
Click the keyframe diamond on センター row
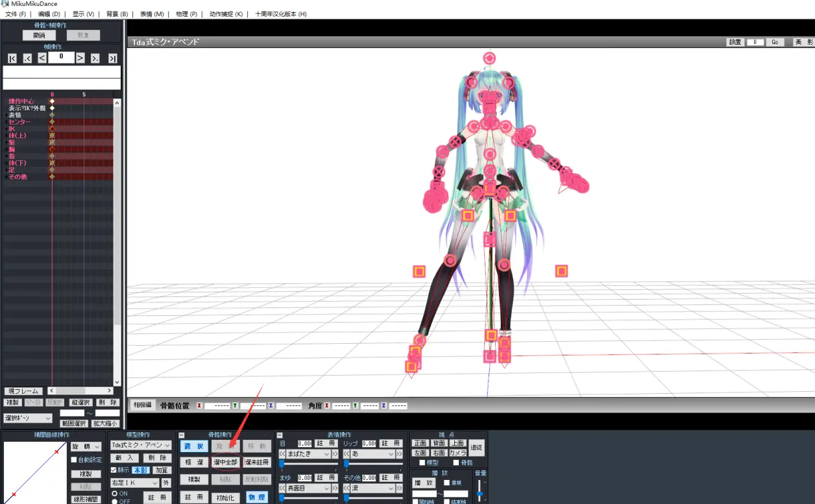[x=52, y=122]
